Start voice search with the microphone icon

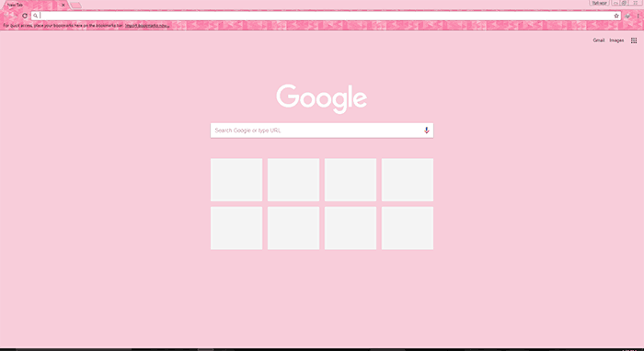point(426,130)
